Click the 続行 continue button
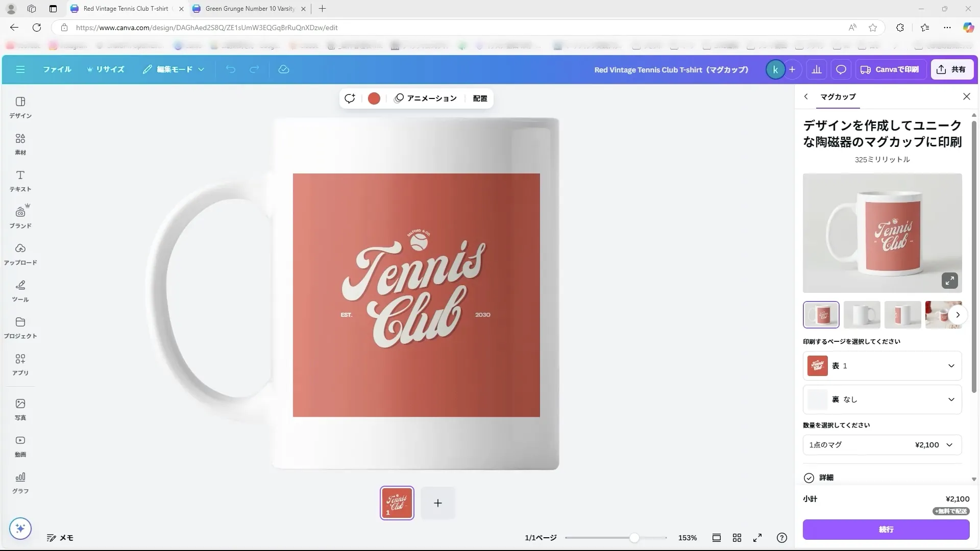 click(x=886, y=530)
